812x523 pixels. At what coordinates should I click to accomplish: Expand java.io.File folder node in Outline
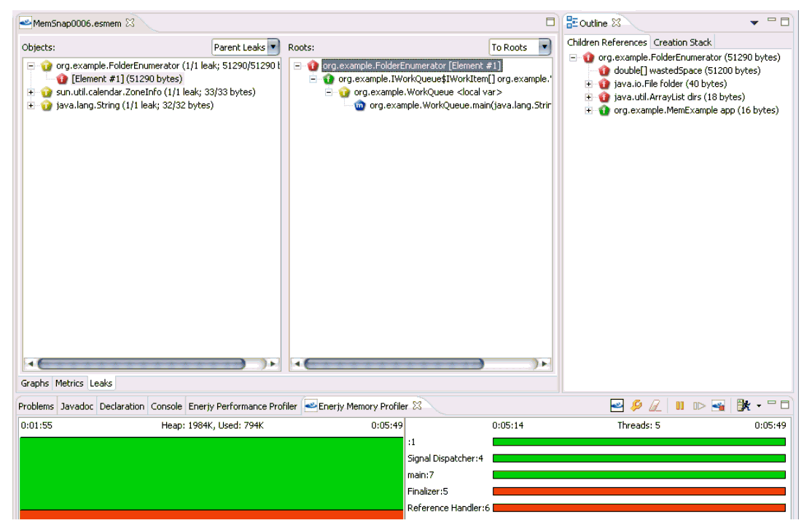tap(589, 84)
